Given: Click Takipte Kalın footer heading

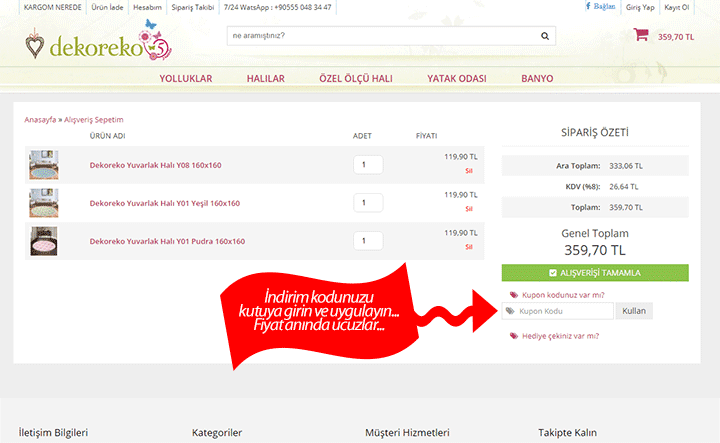Looking at the screenshot, I should (568, 432).
